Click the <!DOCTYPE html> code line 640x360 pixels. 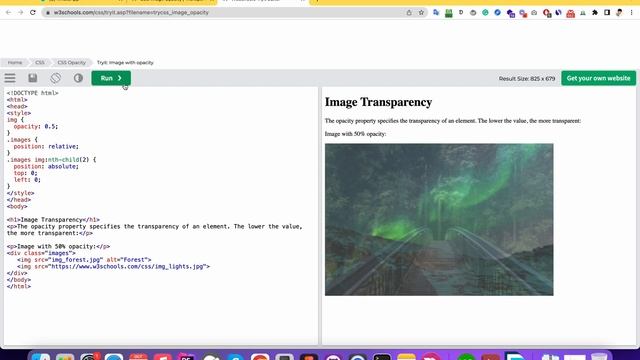pos(33,93)
